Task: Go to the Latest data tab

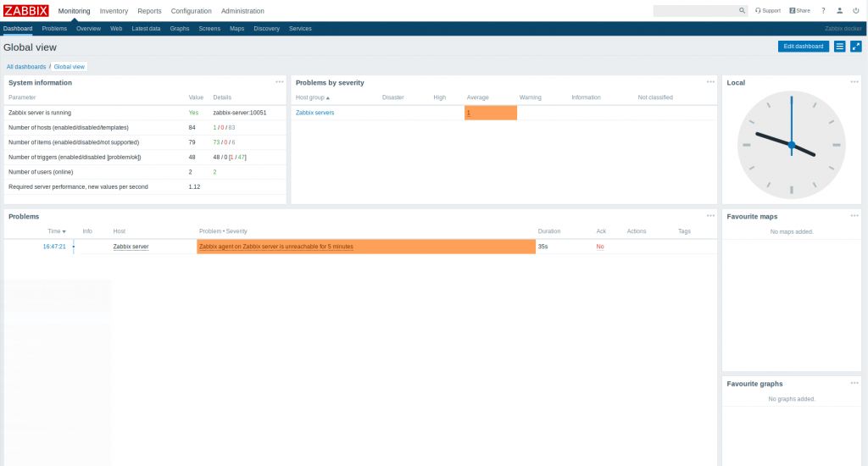Action: (x=146, y=29)
